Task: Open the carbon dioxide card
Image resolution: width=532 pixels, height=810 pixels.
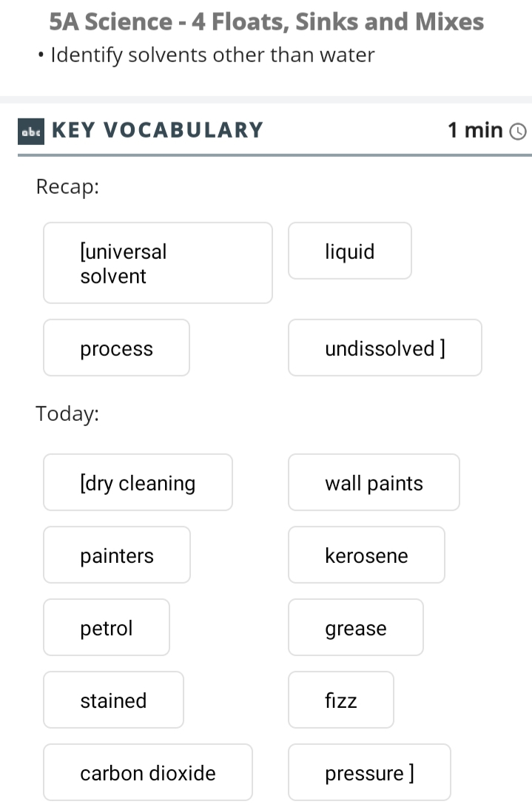Action: pos(148,772)
